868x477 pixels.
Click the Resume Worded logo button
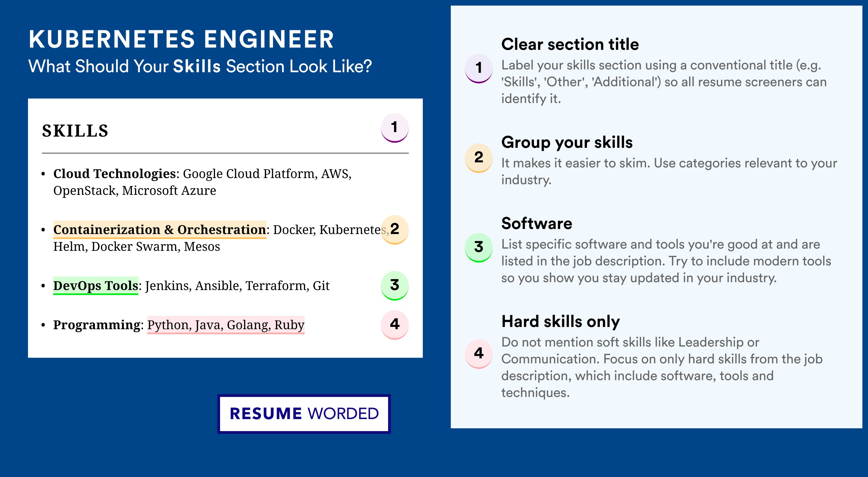(x=304, y=414)
